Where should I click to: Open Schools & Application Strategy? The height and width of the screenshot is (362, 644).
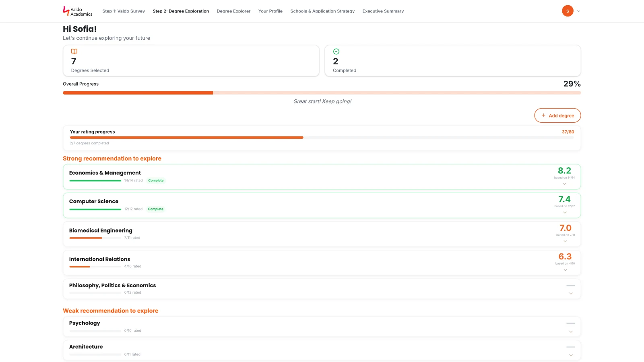(322, 11)
